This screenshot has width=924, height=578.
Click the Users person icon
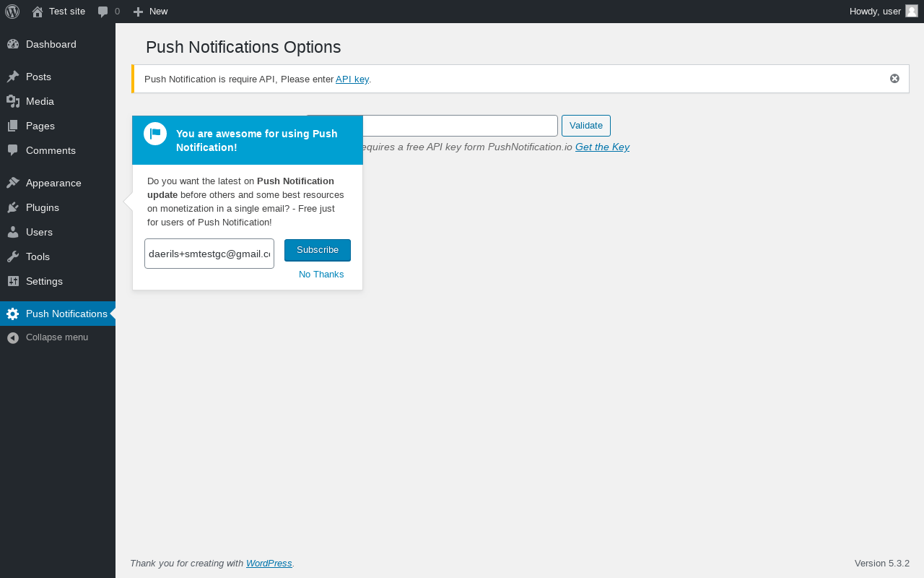(13, 232)
